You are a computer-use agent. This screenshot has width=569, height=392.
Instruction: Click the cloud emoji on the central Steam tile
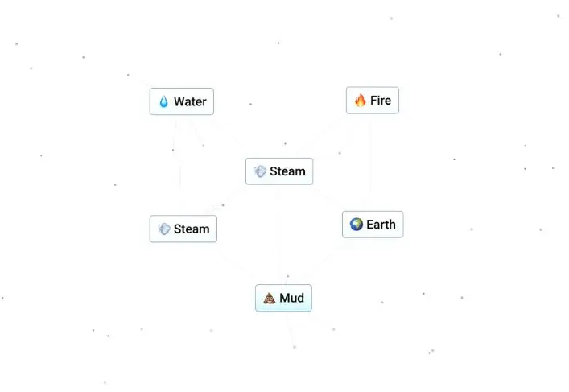click(260, 171)
